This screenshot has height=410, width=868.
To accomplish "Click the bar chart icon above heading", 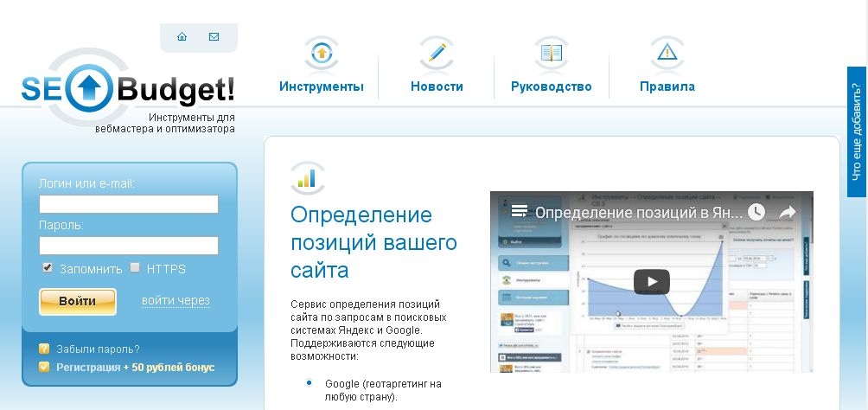I will [x=306, y=178].
